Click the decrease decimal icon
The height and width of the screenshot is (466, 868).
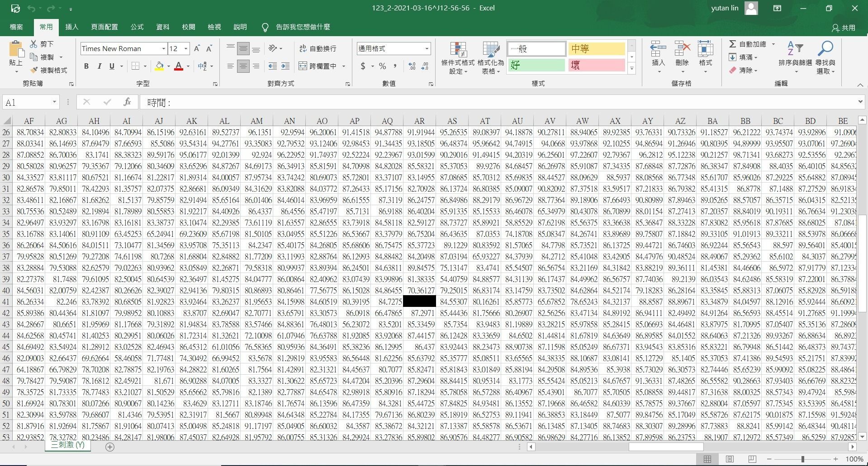[425, 66]
